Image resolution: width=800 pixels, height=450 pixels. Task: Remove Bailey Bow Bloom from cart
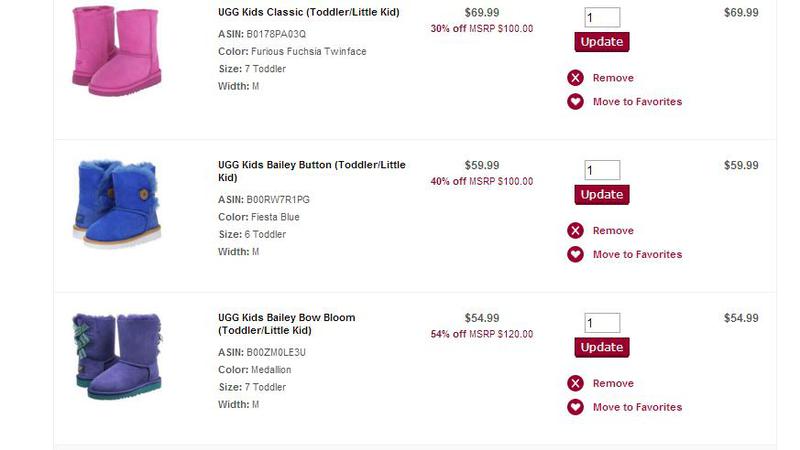pos(613,384)
